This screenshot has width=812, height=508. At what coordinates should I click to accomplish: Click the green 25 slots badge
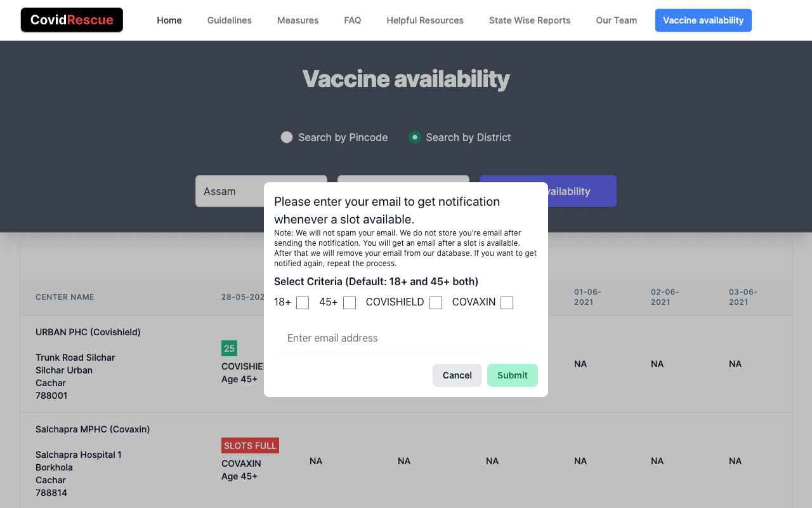(229, 348)
